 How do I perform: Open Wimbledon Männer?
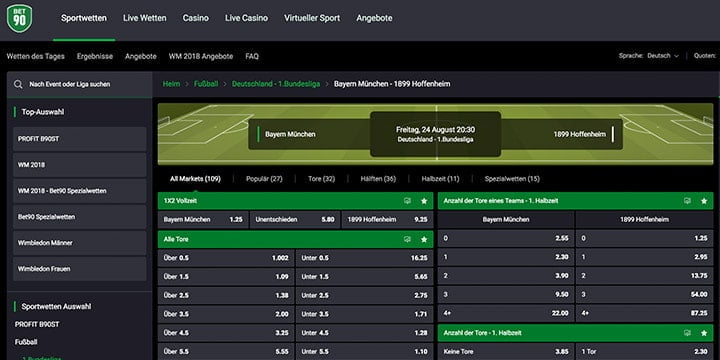click(80, 243)
